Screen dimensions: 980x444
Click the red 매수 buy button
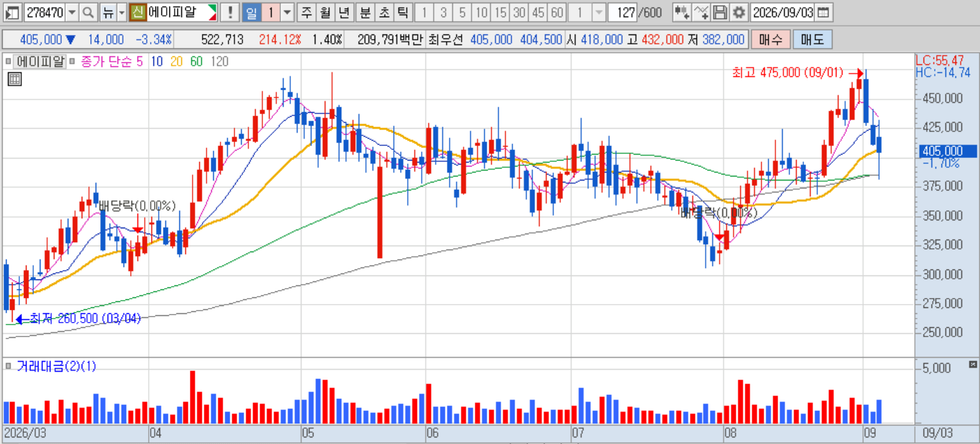pos(771,40)
